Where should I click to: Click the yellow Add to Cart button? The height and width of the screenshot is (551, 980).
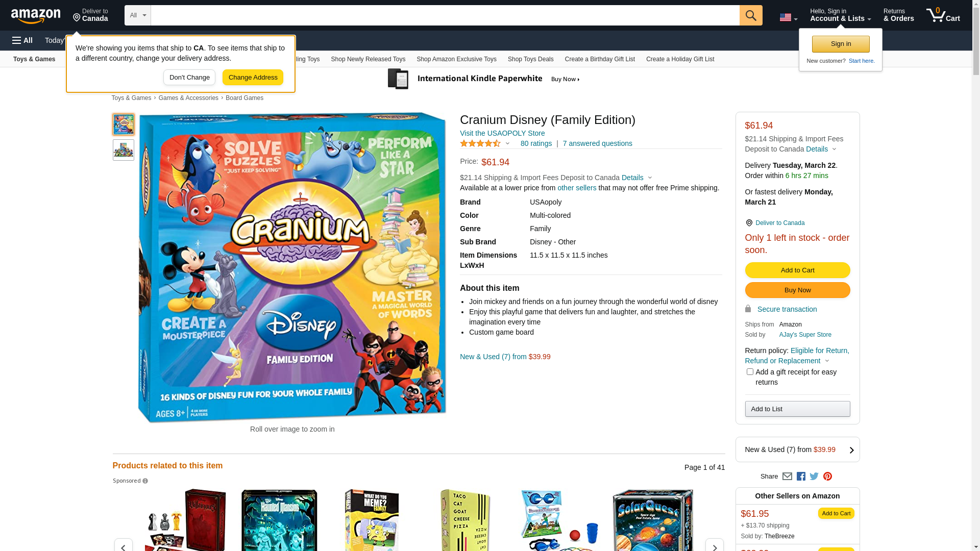797,270
